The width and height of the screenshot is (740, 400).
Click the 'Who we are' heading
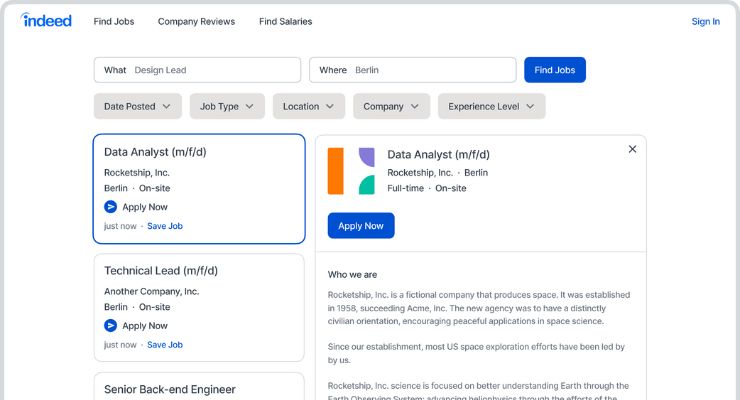(352, 275)
